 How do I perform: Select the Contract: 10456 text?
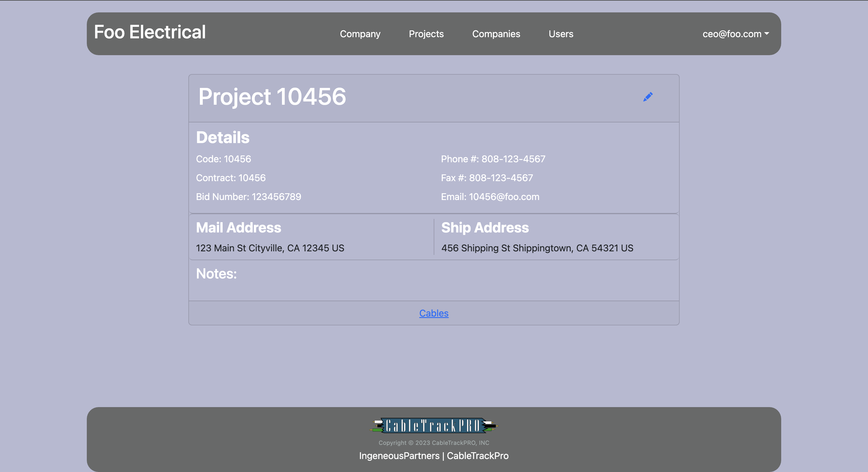(x=231, y=178)
